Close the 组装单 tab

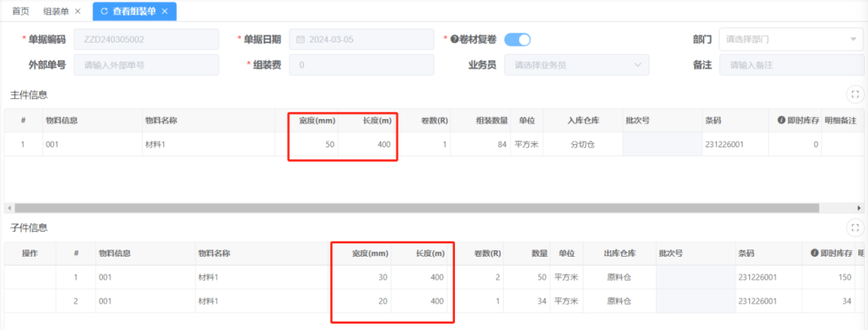pos(77,11)
